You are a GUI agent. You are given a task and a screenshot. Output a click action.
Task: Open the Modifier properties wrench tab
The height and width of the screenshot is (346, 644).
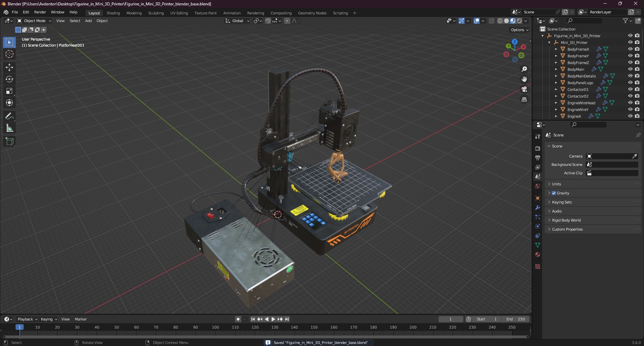pyautogui.click(x=538, y=208)
